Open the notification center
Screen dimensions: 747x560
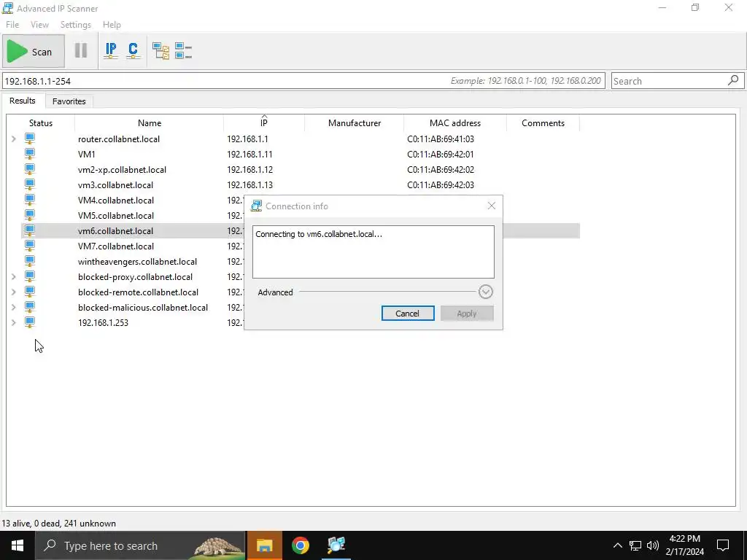pyautogui.click(x=723, y=545)
